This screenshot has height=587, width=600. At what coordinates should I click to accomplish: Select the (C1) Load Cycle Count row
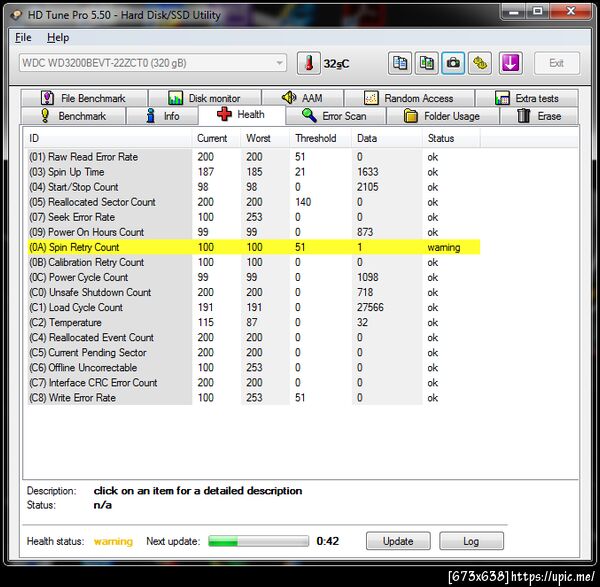pyautogui.click(x=254, y=307)
